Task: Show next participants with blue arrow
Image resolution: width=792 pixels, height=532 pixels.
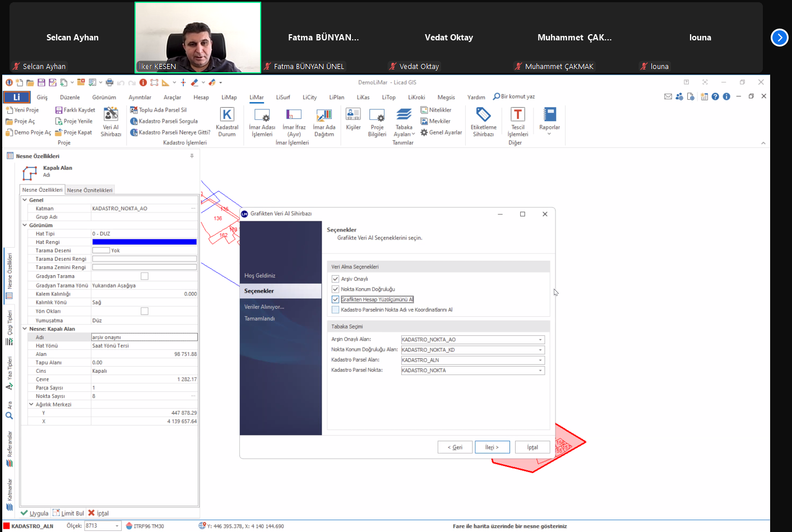Action: 779,38
